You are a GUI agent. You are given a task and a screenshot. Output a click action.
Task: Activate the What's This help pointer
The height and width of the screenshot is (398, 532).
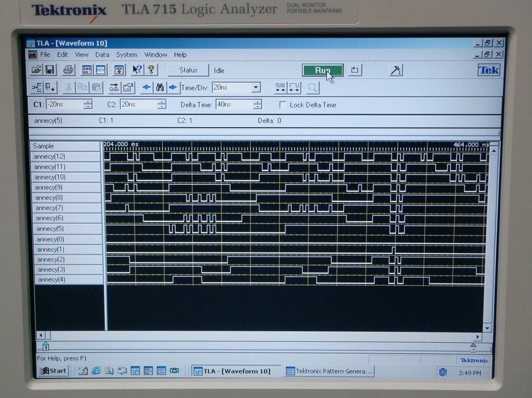pyautogui.click(x=137, y=70)
